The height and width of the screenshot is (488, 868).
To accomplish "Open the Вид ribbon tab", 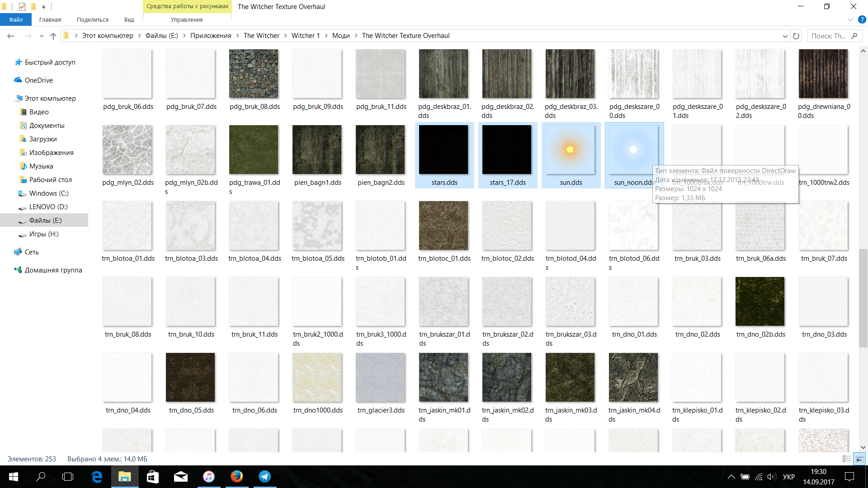I will click(129, 19).
